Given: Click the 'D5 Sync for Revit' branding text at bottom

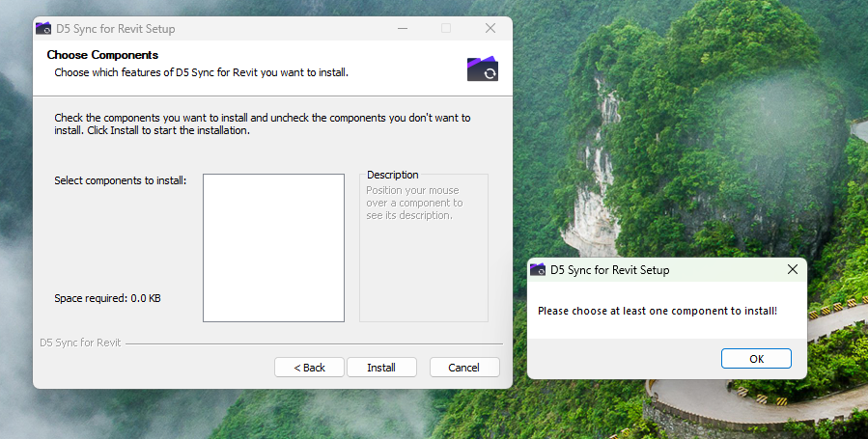Looking at the screenshot, I should tap(80, 343).
